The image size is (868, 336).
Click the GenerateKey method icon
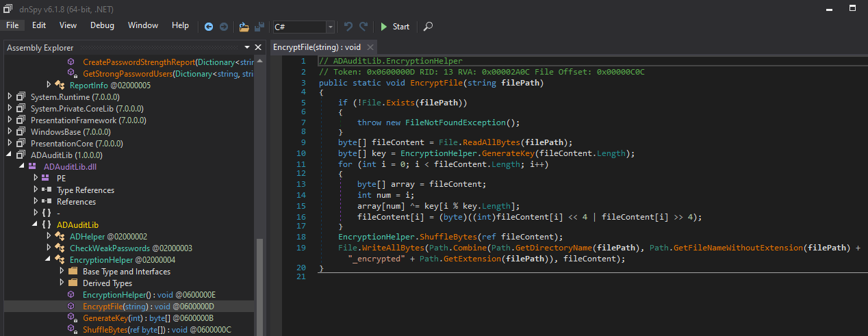pyautogui.click(x=72, y=318)
